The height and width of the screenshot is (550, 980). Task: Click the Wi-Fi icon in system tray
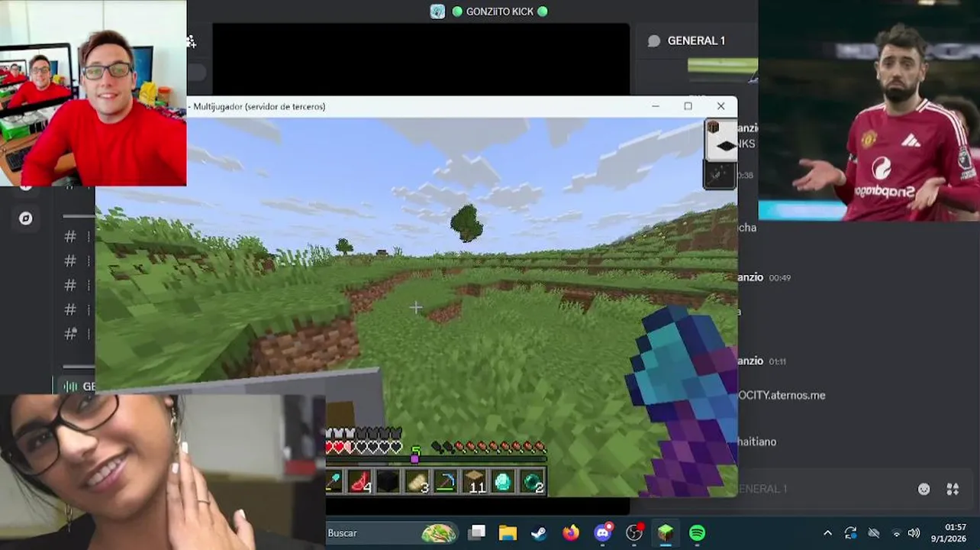tap(896, 532)
